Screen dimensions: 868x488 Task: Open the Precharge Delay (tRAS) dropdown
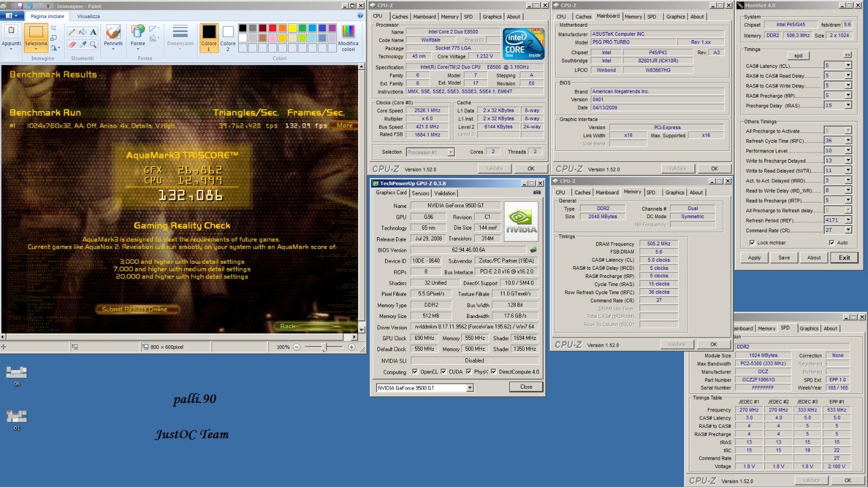pos(848,105)
